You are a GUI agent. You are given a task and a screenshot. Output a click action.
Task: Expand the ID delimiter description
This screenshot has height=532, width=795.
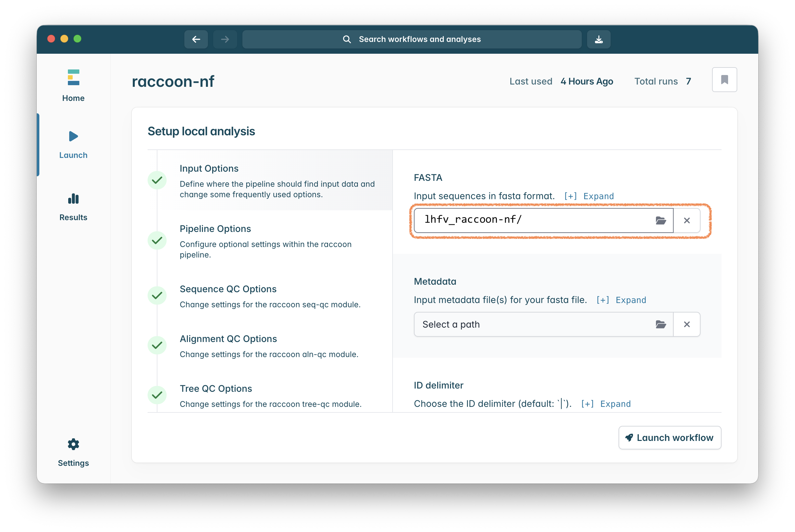[x=606, y=404]
